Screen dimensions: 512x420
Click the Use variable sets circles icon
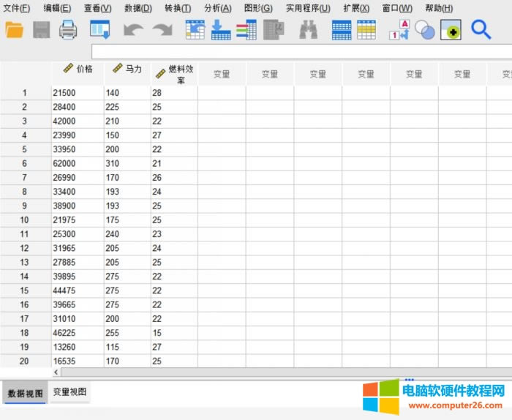425,30
